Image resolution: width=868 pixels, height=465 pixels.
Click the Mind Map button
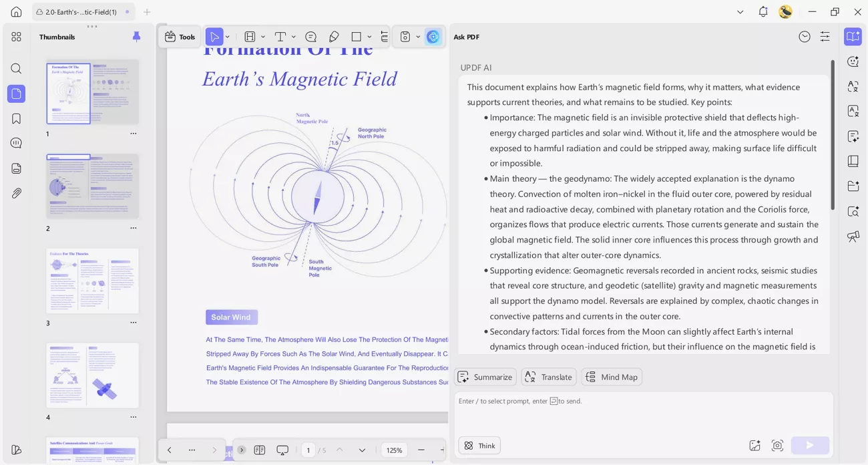point(612,377)
